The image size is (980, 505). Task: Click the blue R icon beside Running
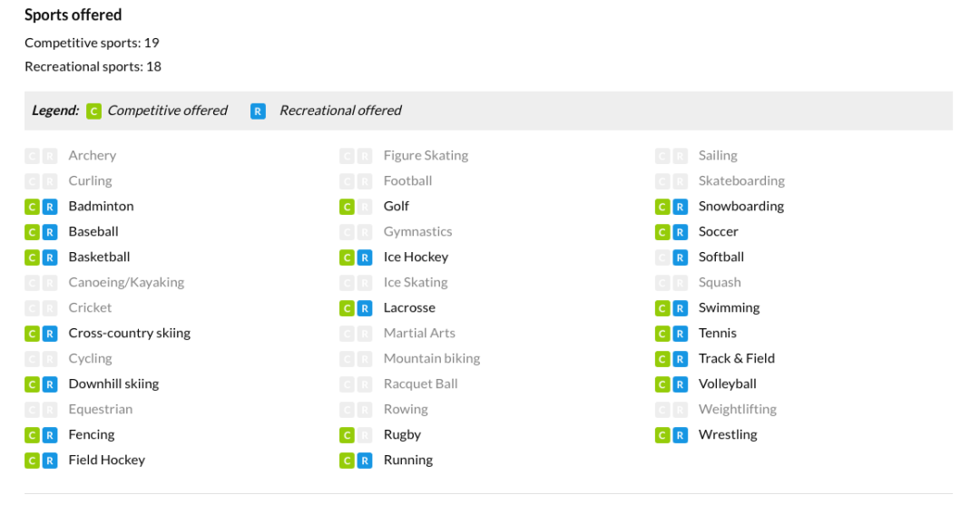click(365, 461)
